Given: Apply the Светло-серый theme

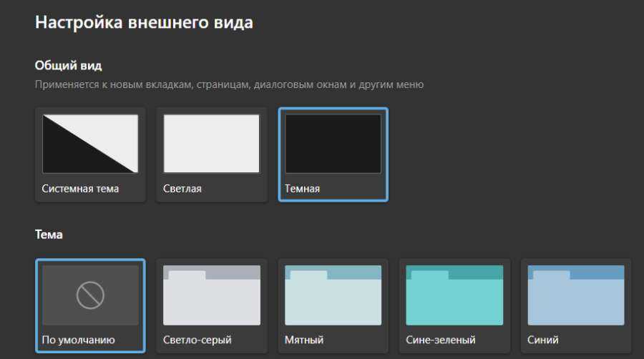Looking at the screenshot, I should click(212, 305).
